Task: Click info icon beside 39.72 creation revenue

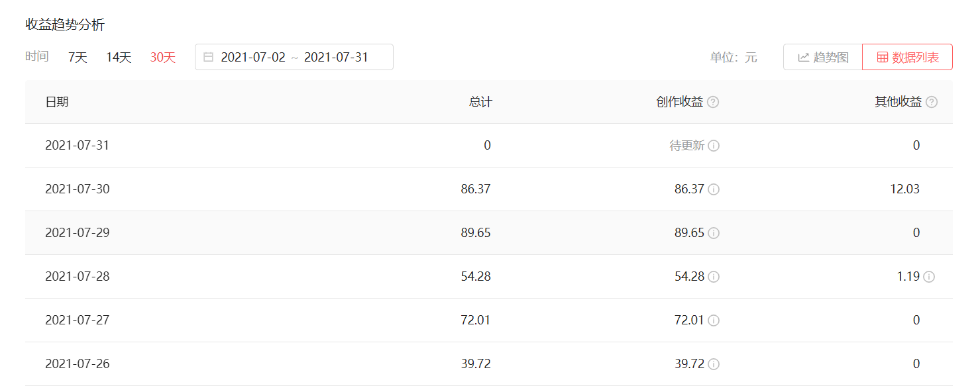Action: pos(714,364)
